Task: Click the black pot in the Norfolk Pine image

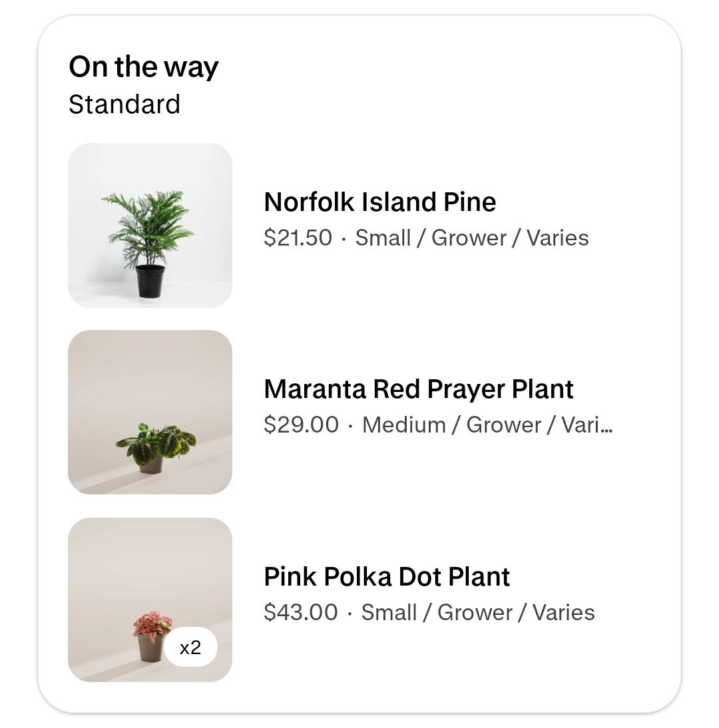Action: tap(150, 281)
